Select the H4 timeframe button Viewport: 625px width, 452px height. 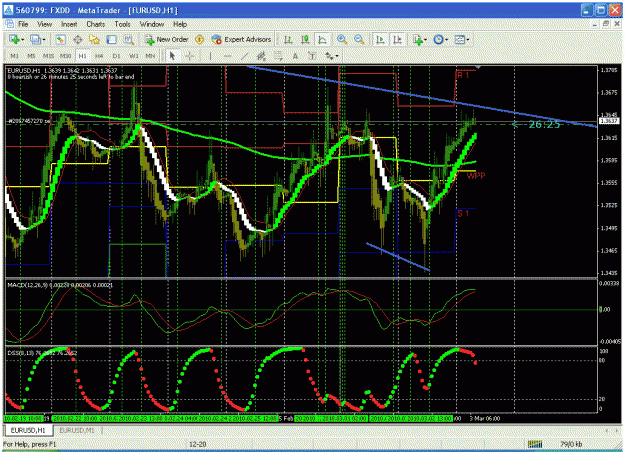click(x=99, y=56)
